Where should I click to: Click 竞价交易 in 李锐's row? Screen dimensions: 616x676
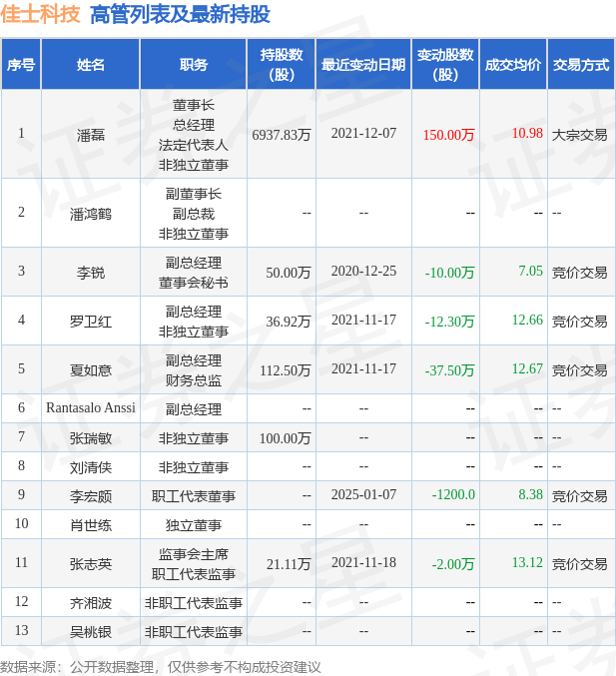tap(579, 273)
